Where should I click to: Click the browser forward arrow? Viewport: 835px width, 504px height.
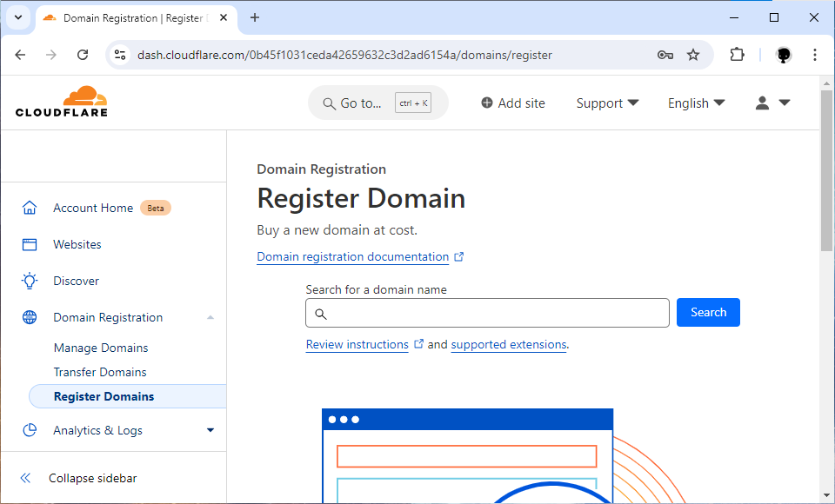tap(51, 55)
